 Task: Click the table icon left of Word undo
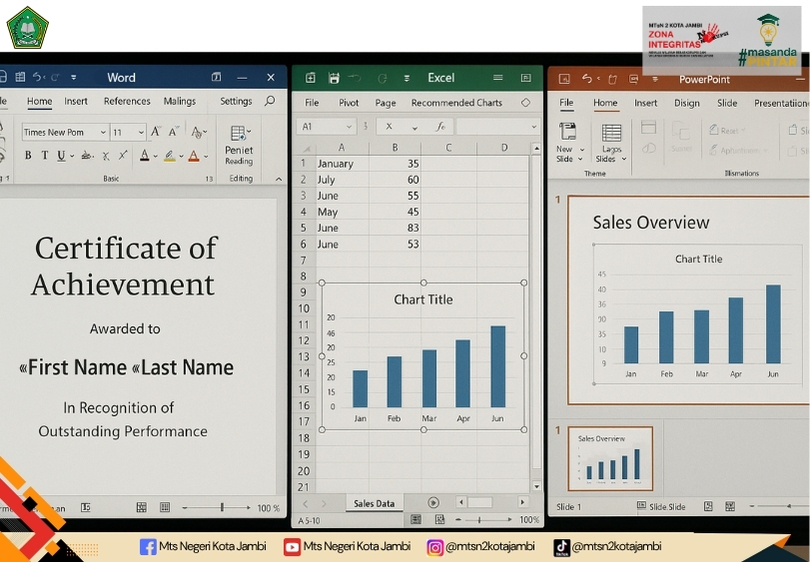(20, 77)
